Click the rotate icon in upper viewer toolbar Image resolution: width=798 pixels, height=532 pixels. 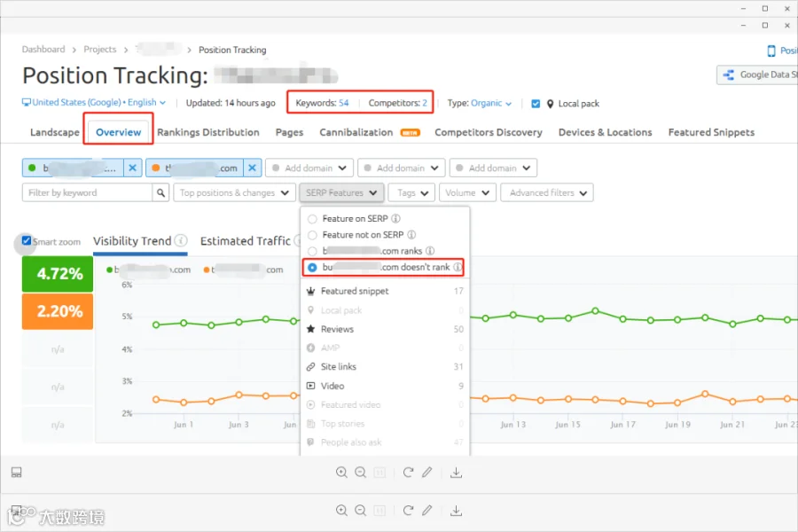coord(408,473)
